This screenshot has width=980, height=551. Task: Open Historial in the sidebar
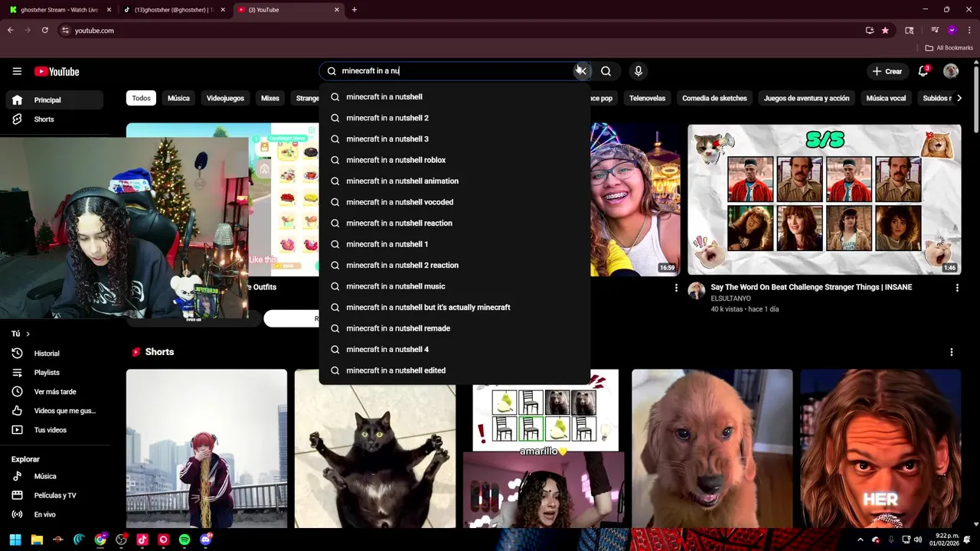pos(54,354)
